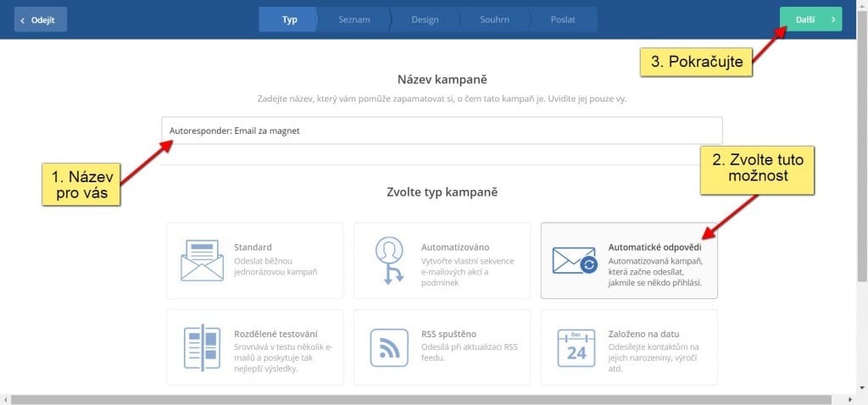868x405 pixels.
Task: Click the Založeno na datu calendar icon
Action: (x=576, y=347)
